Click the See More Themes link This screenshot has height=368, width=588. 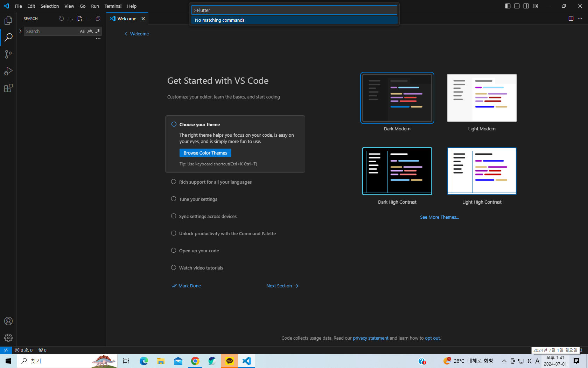point(440,217)
